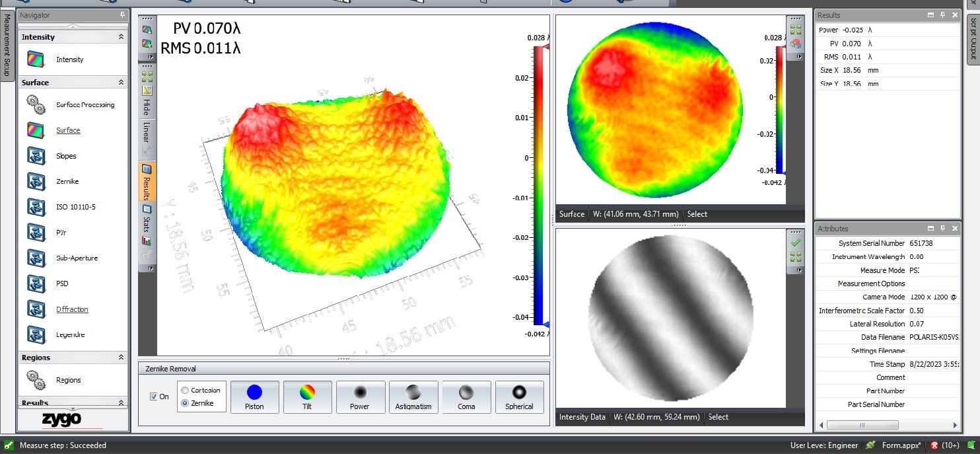Collapse the Results section in Navigator
Image resolution: width=980 pixels, height=454 pixels.
pos(121,402)
